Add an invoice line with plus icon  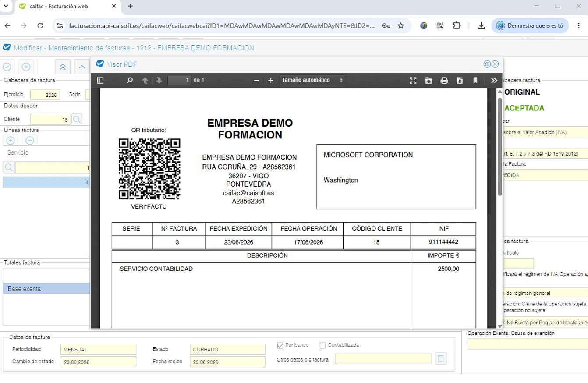tap(11, 141)
